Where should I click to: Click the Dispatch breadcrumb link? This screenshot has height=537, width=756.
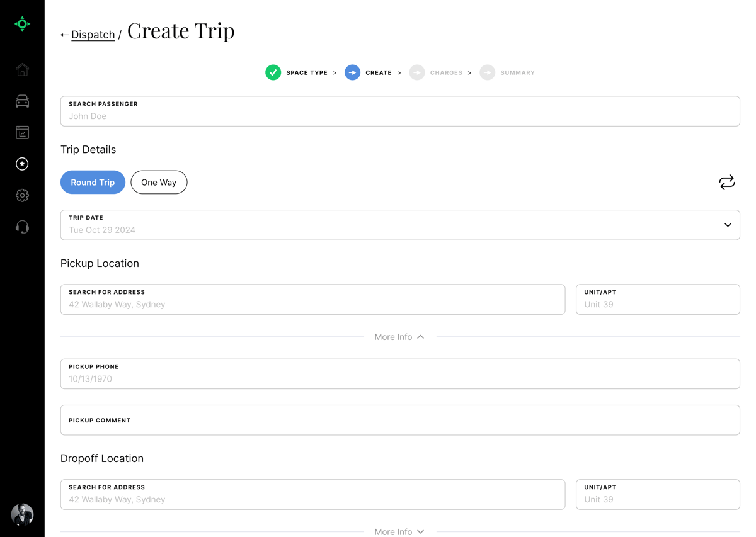[93, 35]
